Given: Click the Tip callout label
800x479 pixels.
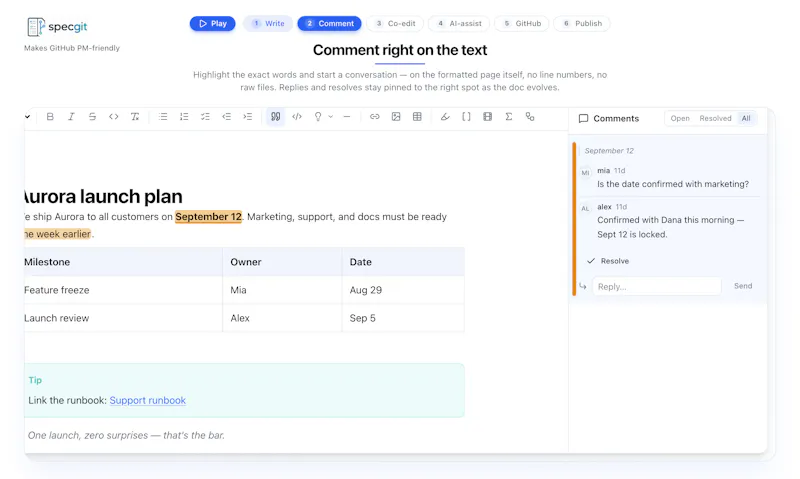Looking at the screenshot, I should click(35, 380).
